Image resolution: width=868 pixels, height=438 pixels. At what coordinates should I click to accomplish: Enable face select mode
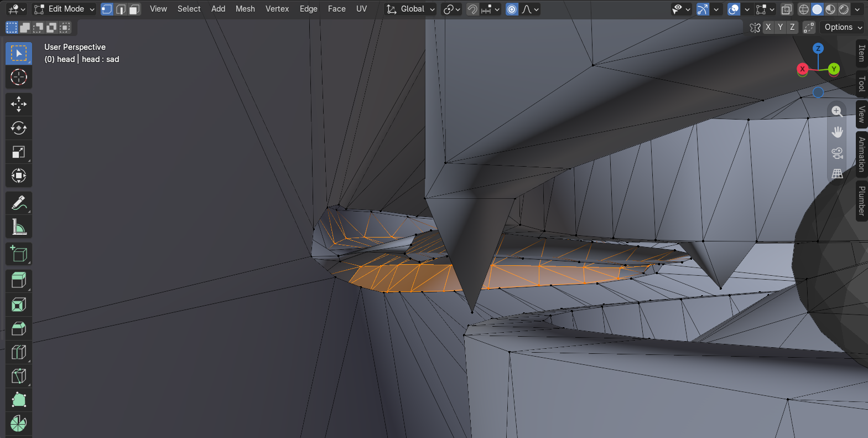click(x=134, y=9)
